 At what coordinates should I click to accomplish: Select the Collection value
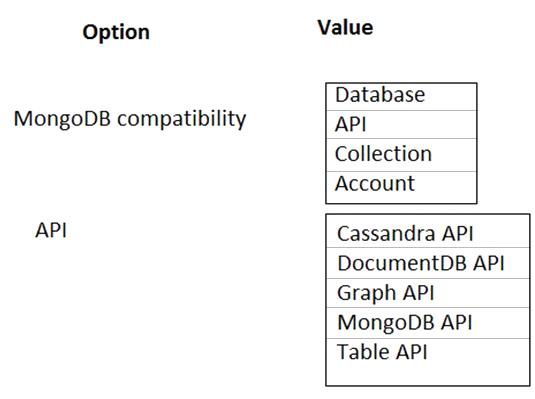pos(401,155)
